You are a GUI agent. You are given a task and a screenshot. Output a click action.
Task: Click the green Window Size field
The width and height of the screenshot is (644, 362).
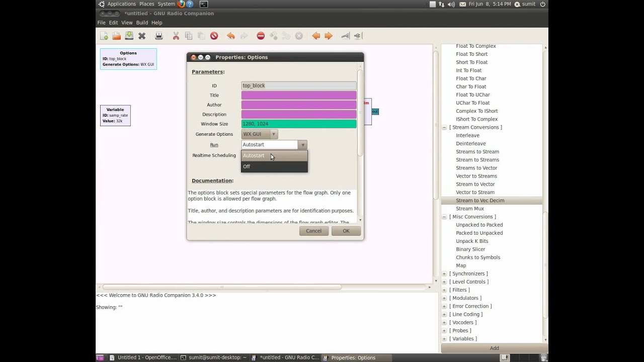pyautogui.click(x=299, y=124)
